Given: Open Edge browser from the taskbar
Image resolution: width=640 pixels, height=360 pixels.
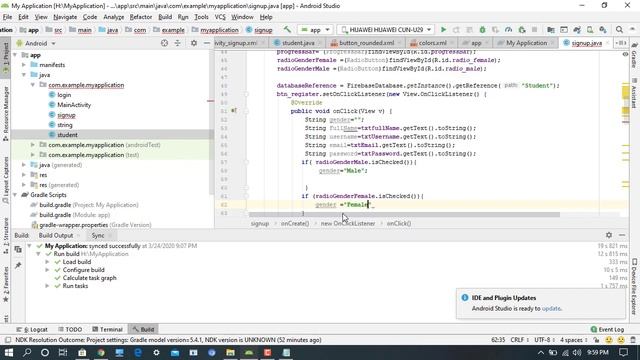Looking at the screenshot, I should (x=138, y=352).
